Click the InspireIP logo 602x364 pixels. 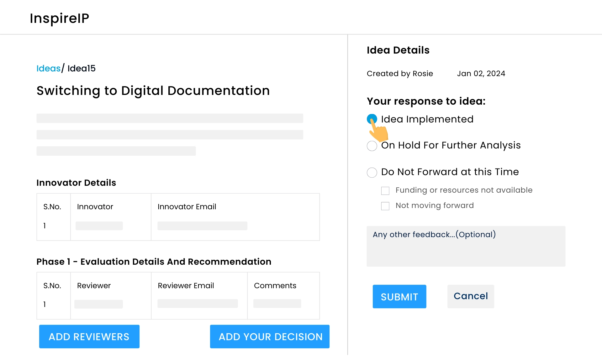click(59, 18)
